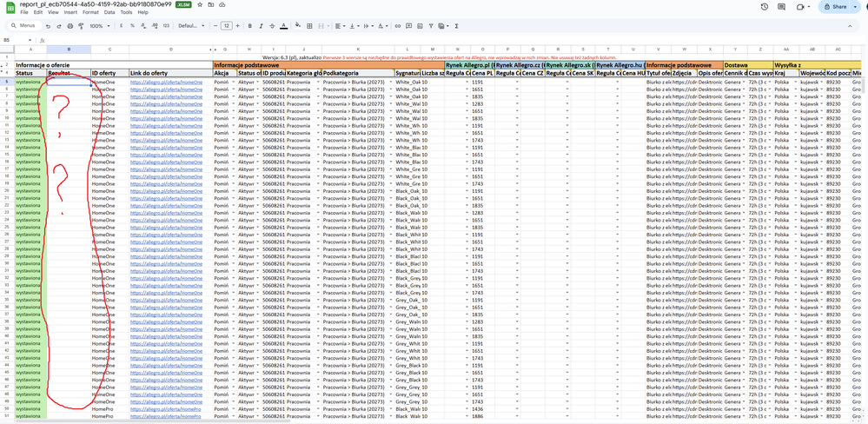The width and height of the screenshot is (868, 424).
Task: Pick a cell fill color
Action: pyautogui.click(x=298, y=26)
